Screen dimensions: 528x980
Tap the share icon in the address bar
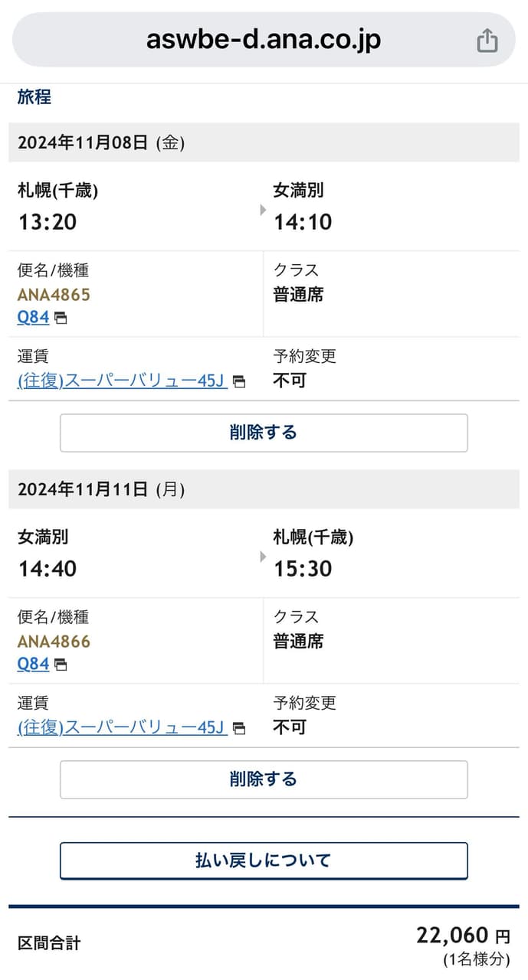point(487,41)
